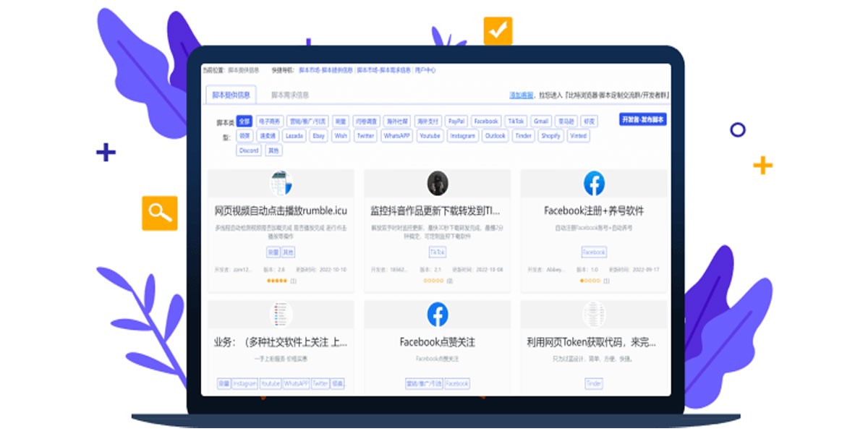
Task: Filter scripts by WhatsAPP category
Action: pyautogui.click(x=397, y=136)
